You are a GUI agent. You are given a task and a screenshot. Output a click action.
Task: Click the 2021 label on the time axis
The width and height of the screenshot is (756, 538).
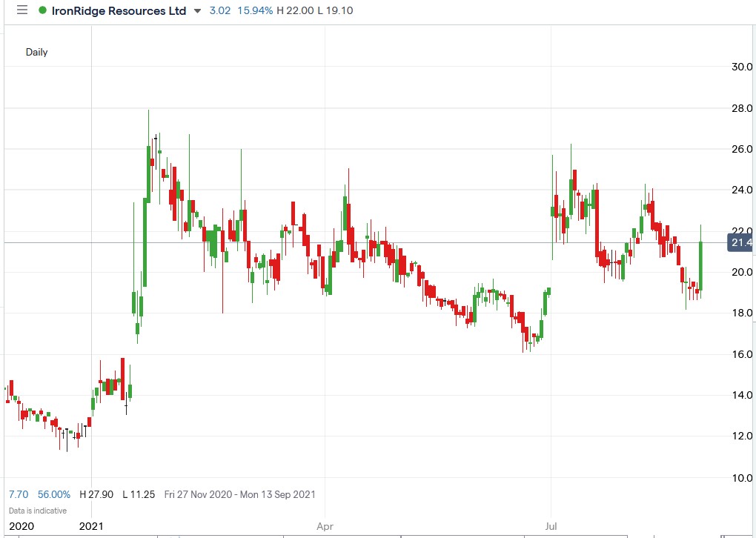pos(90,526)
